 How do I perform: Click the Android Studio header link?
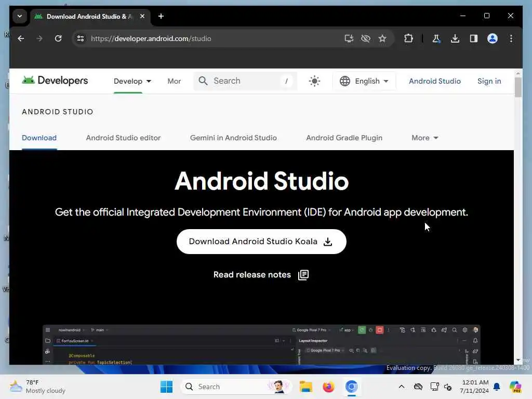click(435, 81)
